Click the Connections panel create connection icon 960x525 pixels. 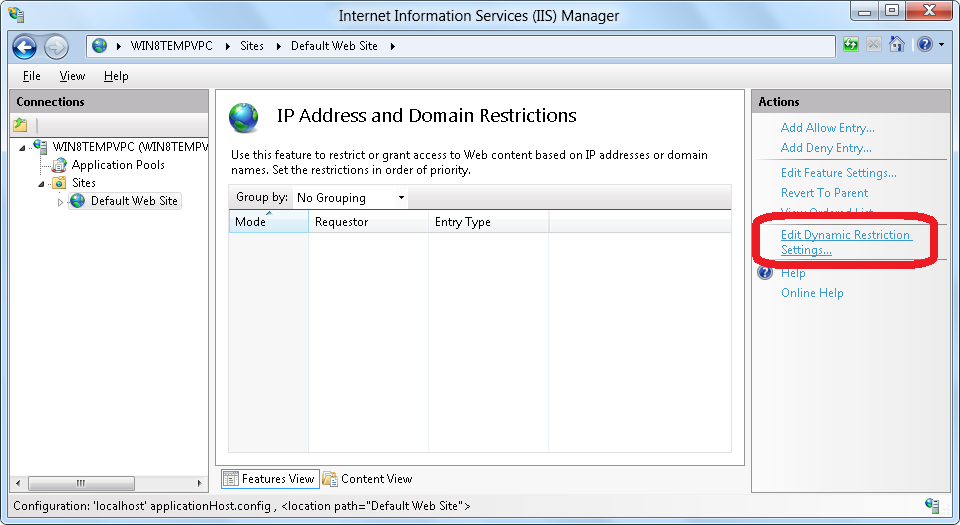20,125
